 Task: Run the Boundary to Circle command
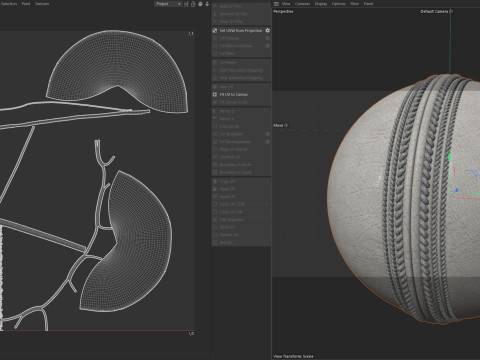241,164
